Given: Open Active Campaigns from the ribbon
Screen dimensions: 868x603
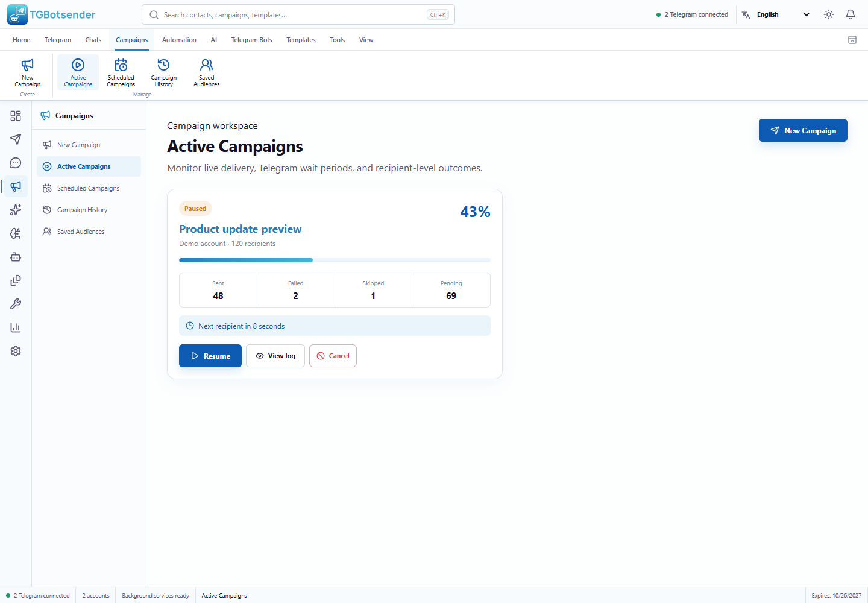Looking at the screenshot, I should (78, 72).
